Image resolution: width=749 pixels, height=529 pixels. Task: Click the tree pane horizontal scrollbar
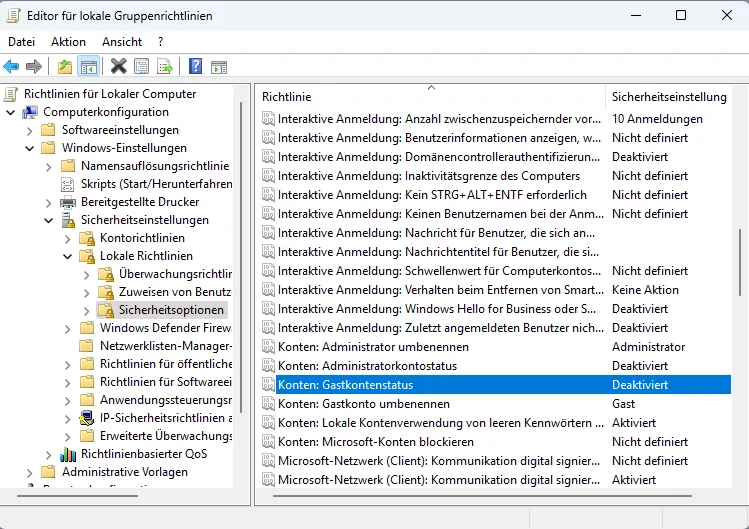[77, 496]
